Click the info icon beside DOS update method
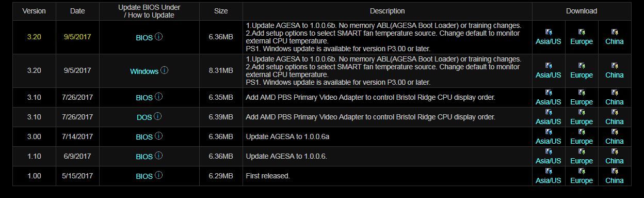 coord(158,116)
